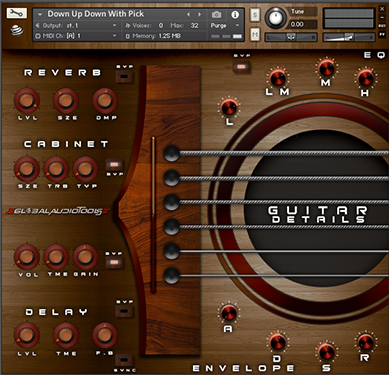This screenshot has width=389, height=375.
Task: Click the VOL knob
Action: pyautogui.click(x=27, y=257)
